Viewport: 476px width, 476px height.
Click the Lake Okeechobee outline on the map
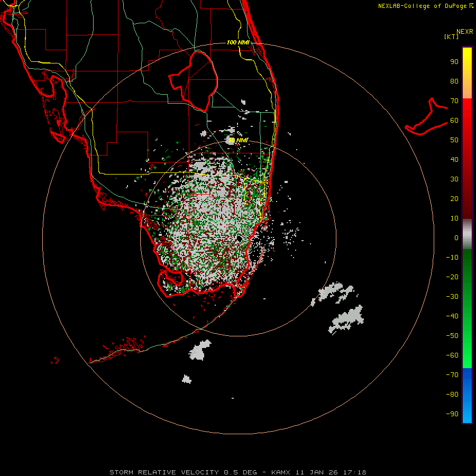(x=194, y=81)
